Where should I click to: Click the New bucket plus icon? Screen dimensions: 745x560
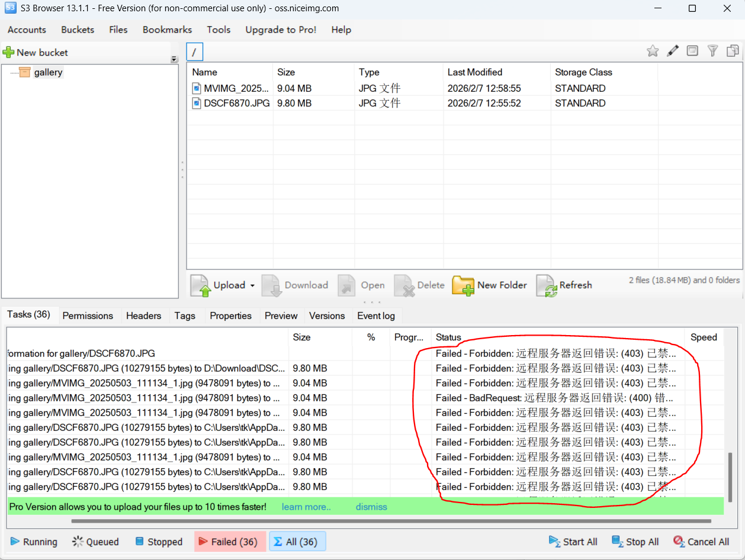click(9, 53)
